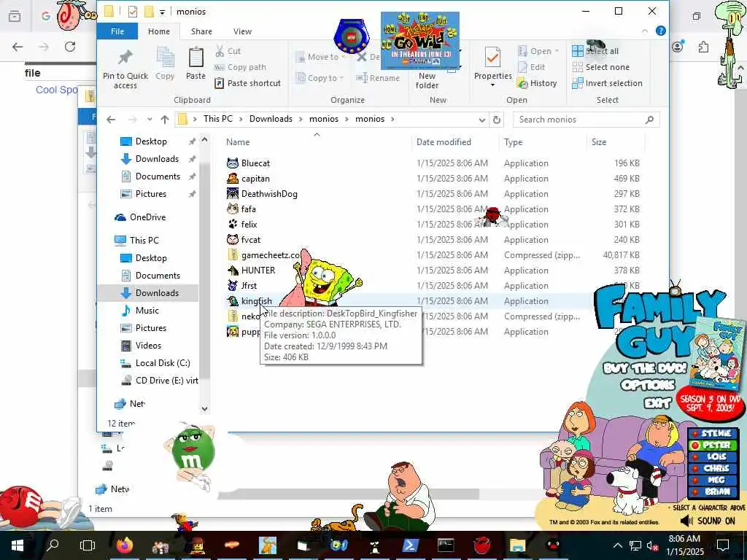
Task: Select the DeathwishDog file icon
Action: pyautogui.click(x=233, y=193)
